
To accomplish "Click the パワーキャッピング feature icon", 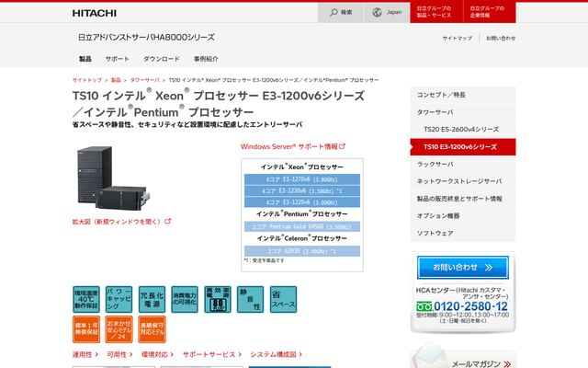I will [119, 299].
